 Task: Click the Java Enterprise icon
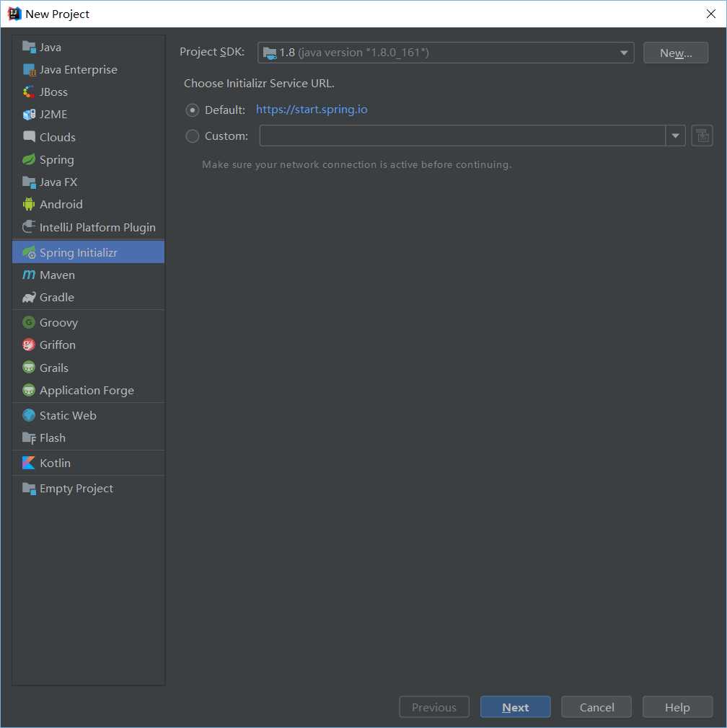[29, 70]
